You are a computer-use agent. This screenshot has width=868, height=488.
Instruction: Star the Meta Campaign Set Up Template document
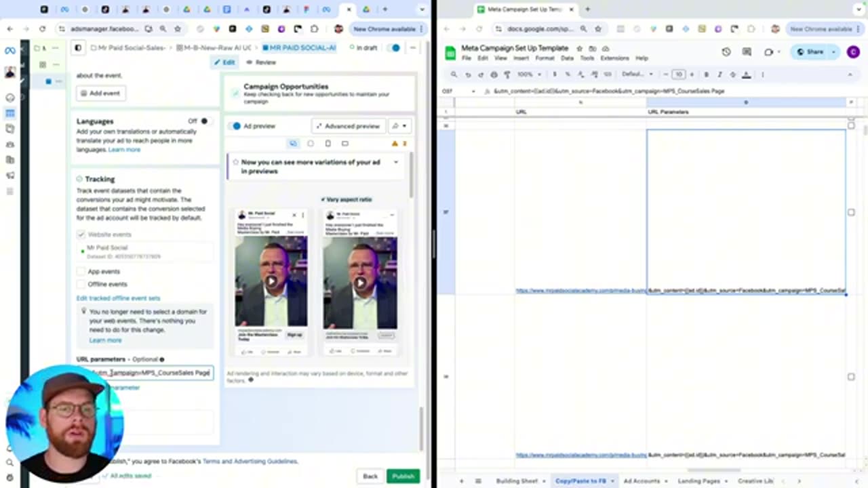pyautogui.click(x=579, y=49)
